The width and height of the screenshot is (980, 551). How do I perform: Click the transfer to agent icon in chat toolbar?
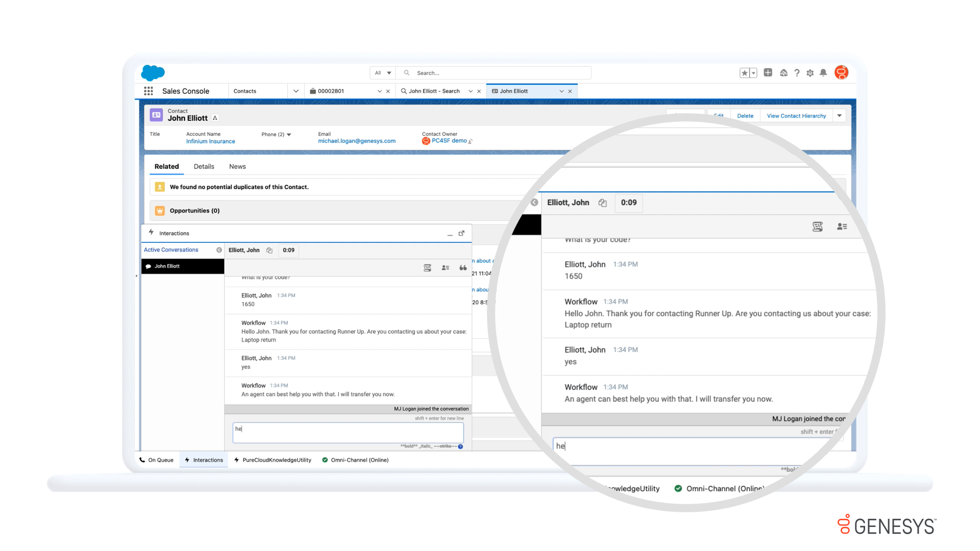coord(445,267)
